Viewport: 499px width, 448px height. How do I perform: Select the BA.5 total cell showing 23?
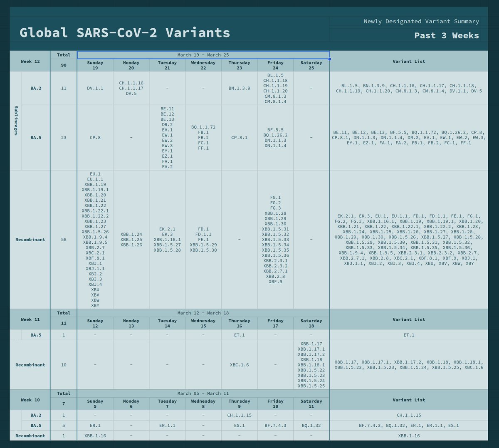(x=64, y=137)
